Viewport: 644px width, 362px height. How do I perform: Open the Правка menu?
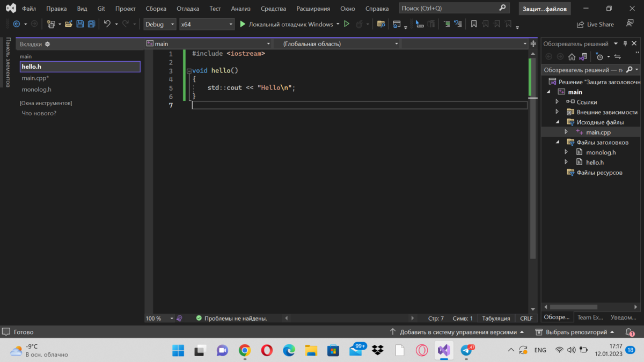click(56, 9)
